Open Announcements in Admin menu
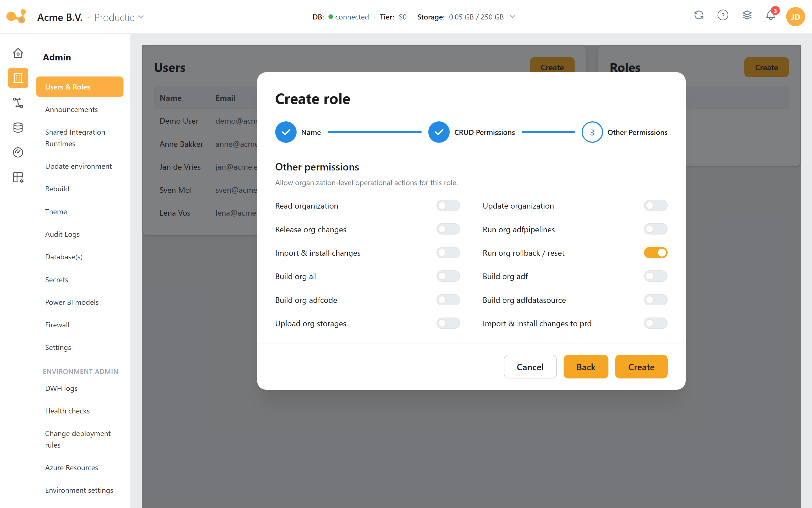This screenshot has width=812, height=508. [x=80, y=110]
